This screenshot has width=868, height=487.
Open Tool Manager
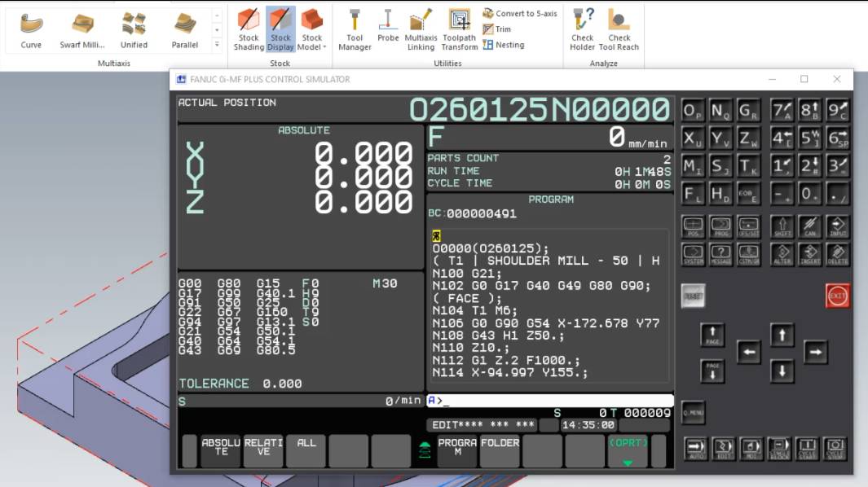(355, 30)
